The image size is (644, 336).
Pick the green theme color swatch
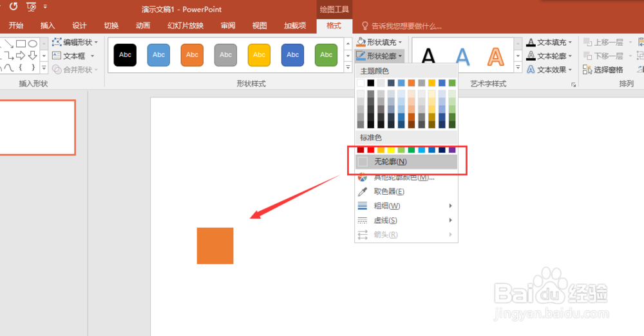tap(452, 83)
